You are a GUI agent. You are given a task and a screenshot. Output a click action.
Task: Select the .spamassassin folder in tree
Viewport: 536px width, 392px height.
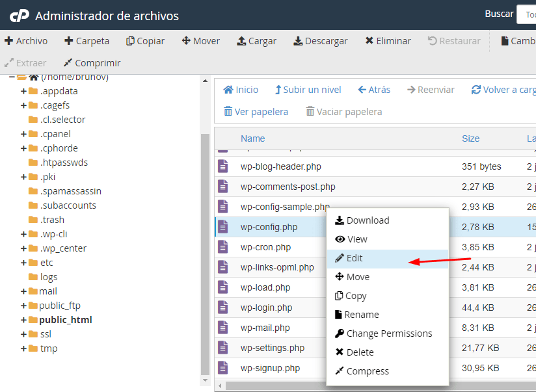click(71, 191)
